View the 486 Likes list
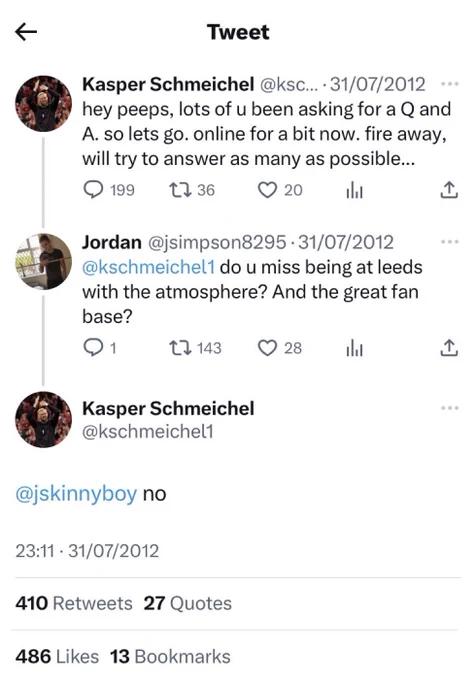 pyautogui.click(x=57, y=657)
